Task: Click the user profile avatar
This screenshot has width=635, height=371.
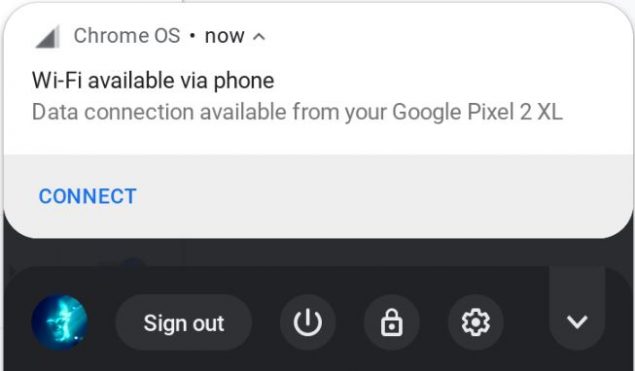Action: 60,322
